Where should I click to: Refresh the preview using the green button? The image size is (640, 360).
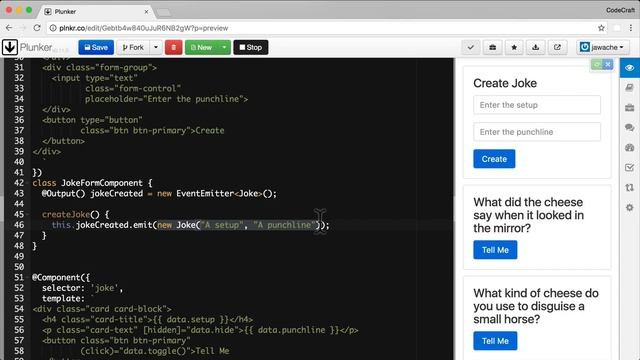coord(597,64)
